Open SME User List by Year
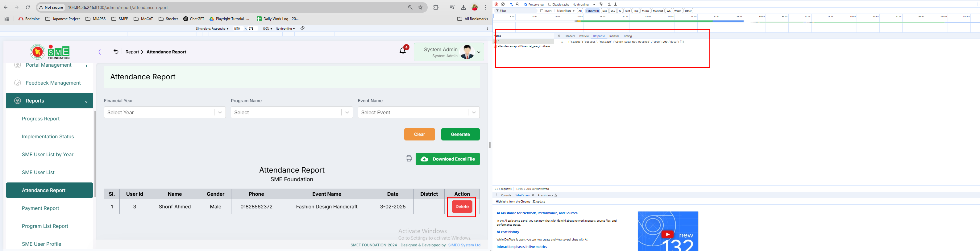Screen dimensions: 980x251 click(48, 155)
